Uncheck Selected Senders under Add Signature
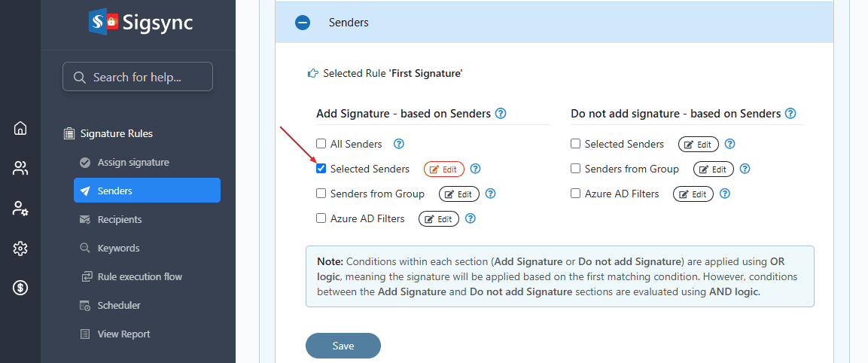 coord(321,169)
